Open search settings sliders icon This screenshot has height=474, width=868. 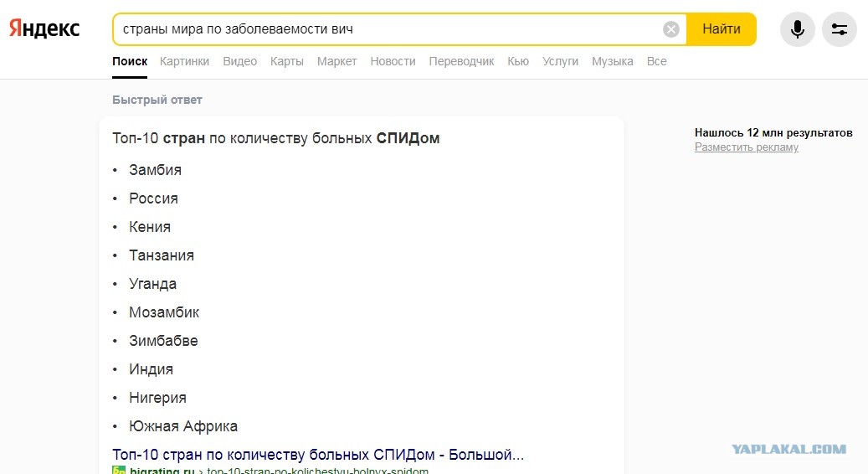pyautogui.click(x=840, y=29)
